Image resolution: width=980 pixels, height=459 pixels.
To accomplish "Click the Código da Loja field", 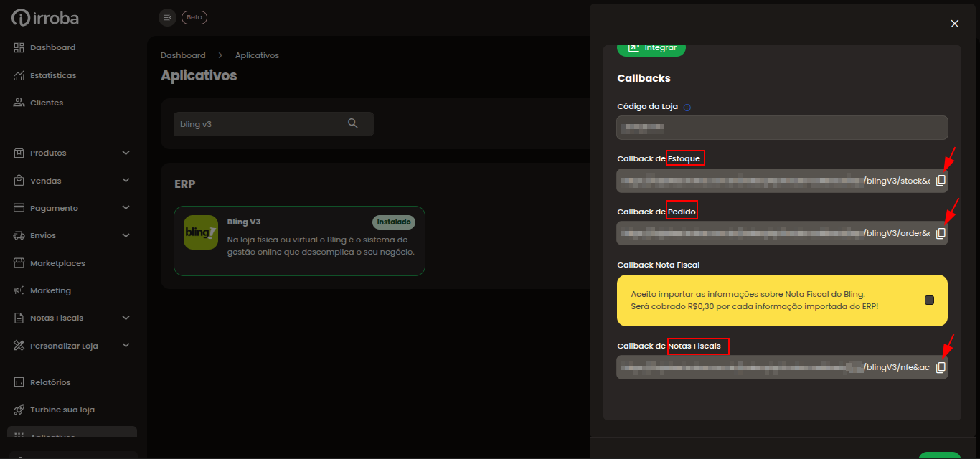I will coord(782,128).
